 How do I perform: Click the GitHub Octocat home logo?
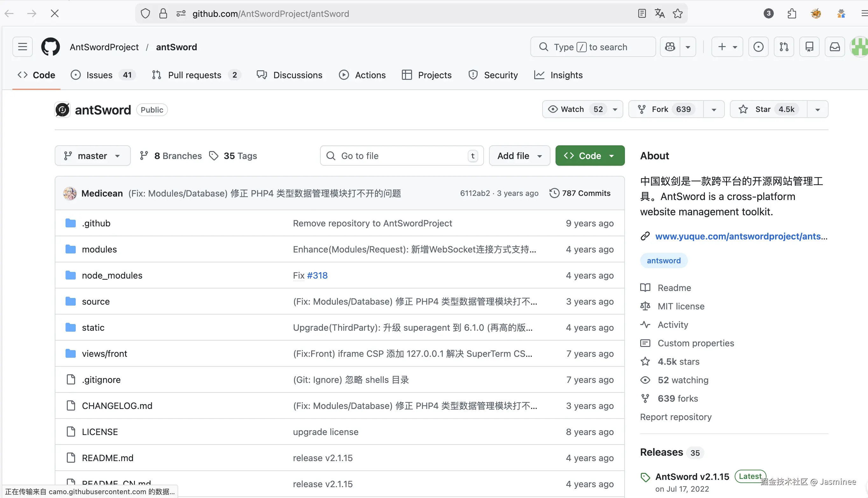50,47
